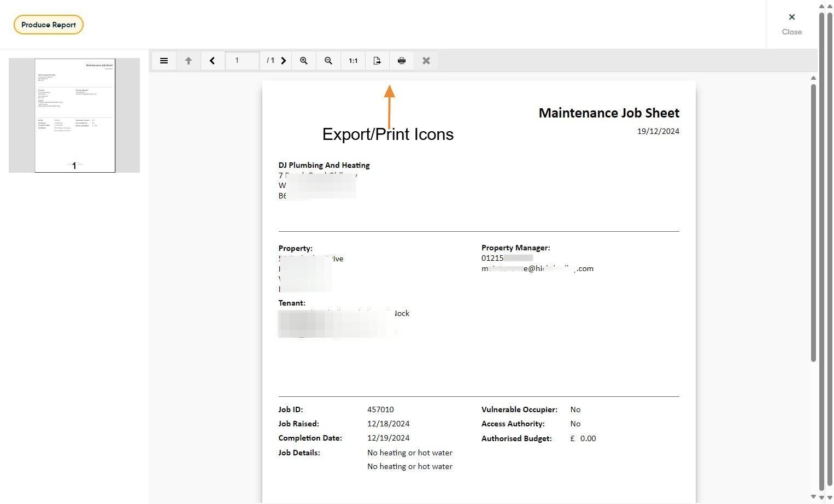
Task: Click the "Completion Date:" label
Action: coord(310,438)
